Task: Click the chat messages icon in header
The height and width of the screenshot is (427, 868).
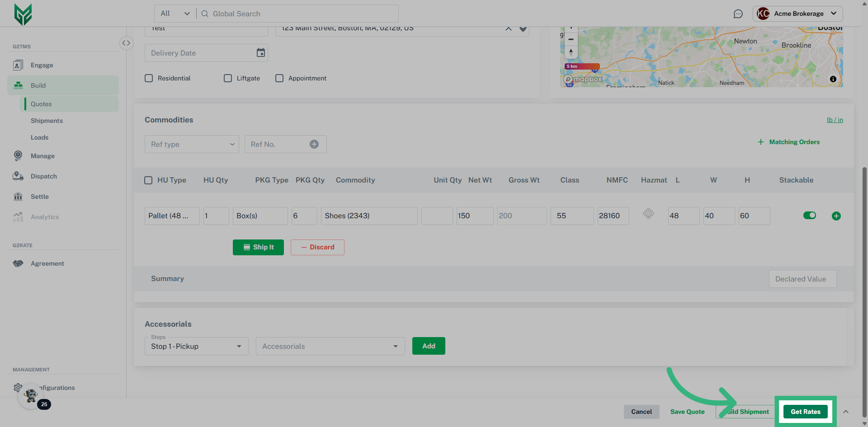Action: coord(738,14)
